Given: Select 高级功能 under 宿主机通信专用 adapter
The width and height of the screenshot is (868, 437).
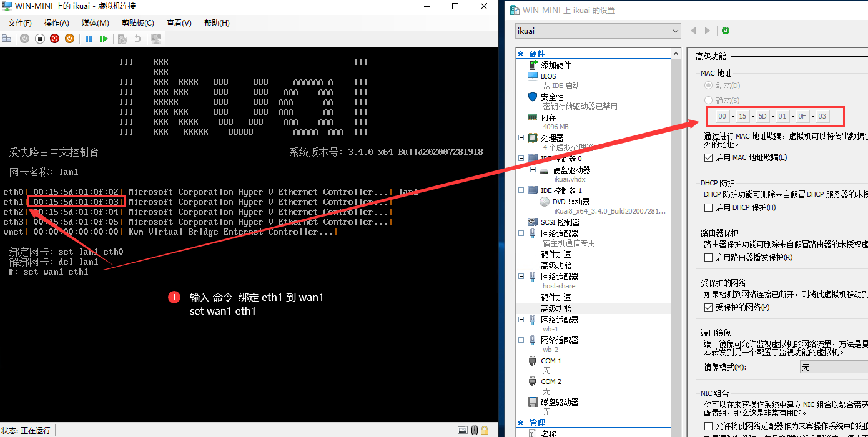Looking at the screenshot, I should point(556,265).
